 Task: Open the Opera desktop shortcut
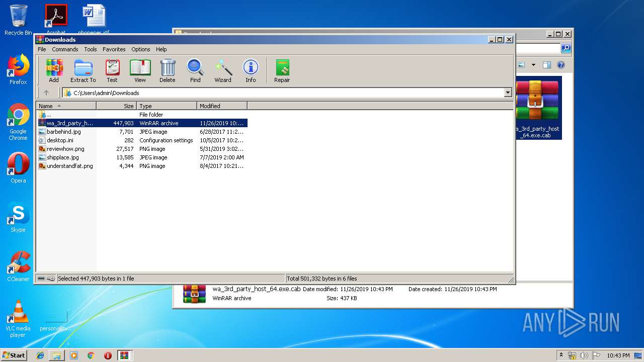pyautogui.click(x=18, y=168)
